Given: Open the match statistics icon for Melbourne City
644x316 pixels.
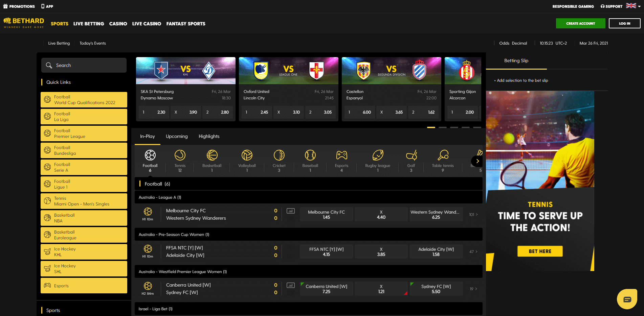Looking at the screenshot, I should coord(290,210).
